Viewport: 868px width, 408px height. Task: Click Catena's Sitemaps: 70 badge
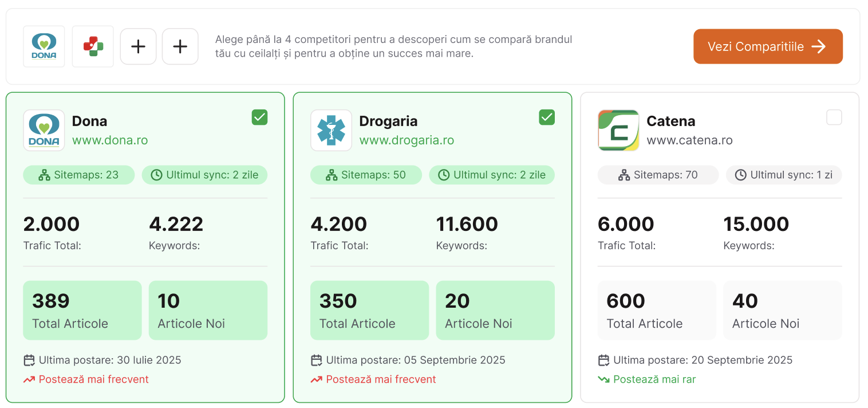click(x=658, y=175)
